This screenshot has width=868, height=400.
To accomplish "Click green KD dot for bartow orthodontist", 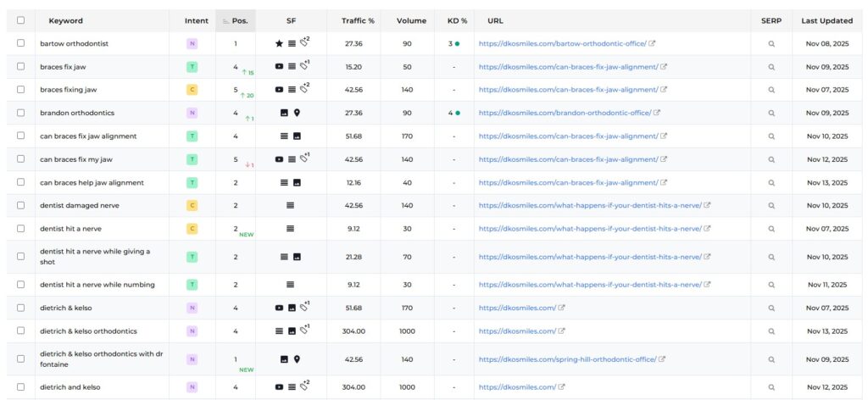I will click(457, 44).
